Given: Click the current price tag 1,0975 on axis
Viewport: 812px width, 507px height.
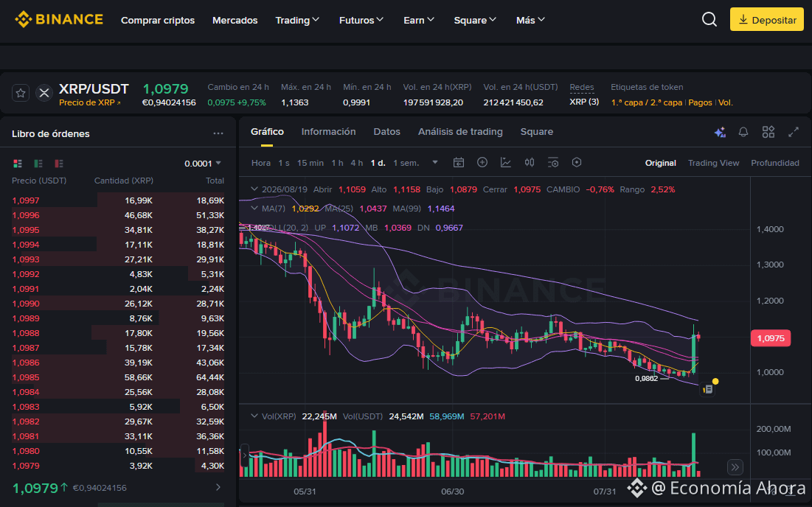Looking at the screenshot, I should (771, 338).
